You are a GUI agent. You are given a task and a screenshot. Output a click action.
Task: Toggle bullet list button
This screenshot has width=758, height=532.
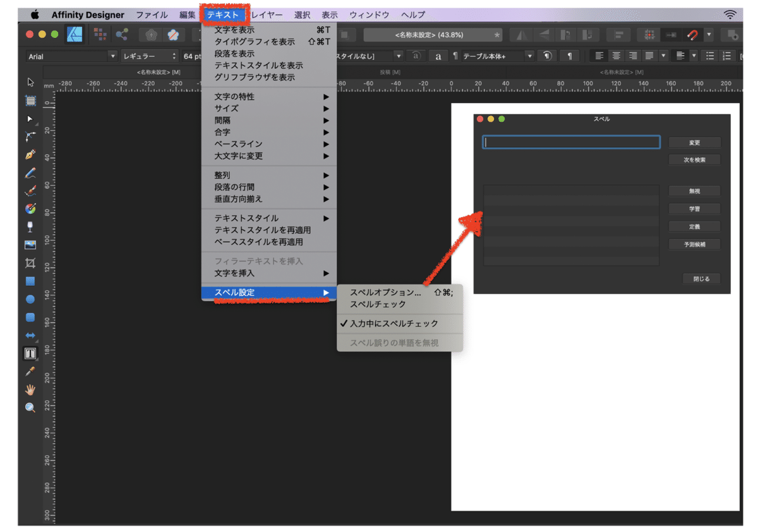pos(710,56)
